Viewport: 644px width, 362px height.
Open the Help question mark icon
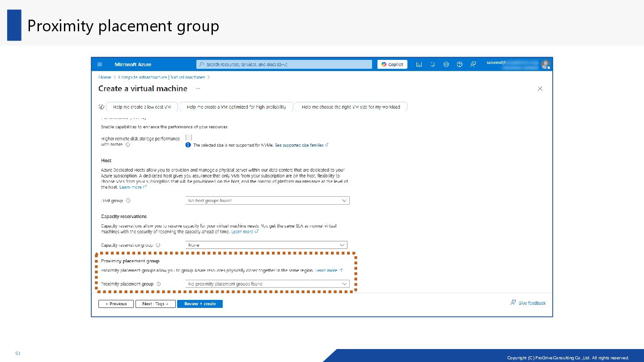click(x=459, y=64)
